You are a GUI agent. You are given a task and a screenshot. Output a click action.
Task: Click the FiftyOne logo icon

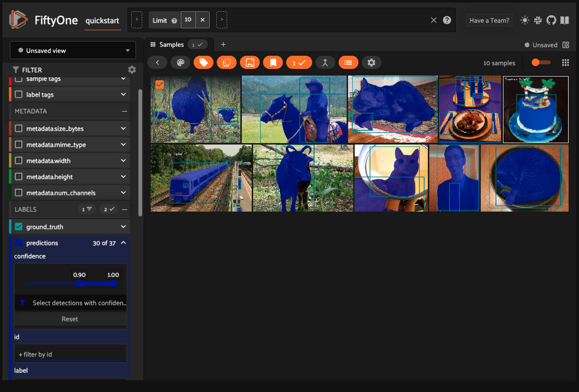19,20
